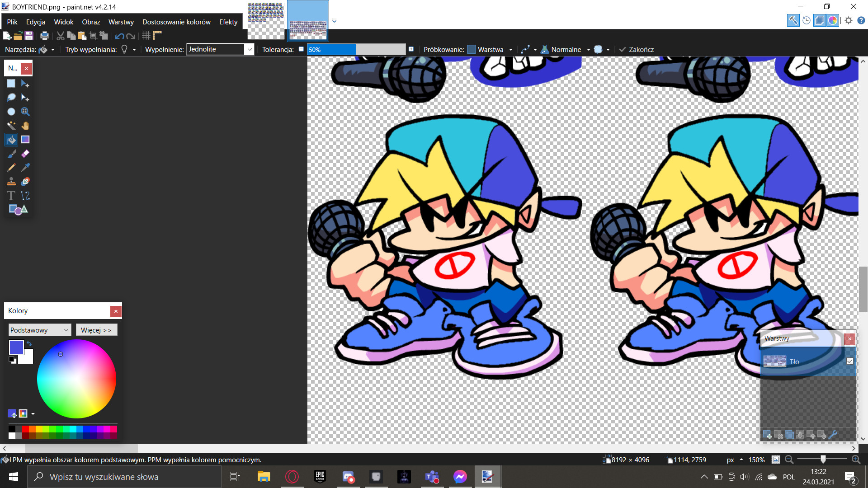Select the Magic Wand tool

point(11,126)
